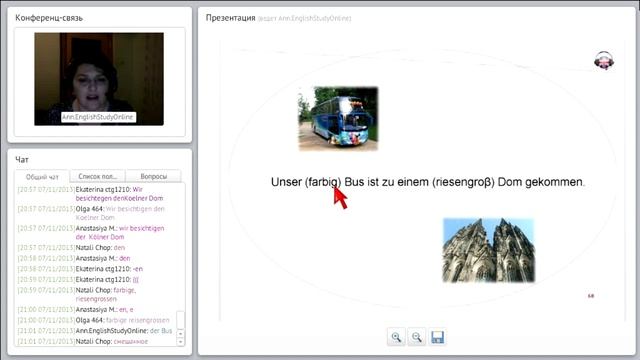640x360 pixels.
Task: Click the slide number 68
Action: 591,296
